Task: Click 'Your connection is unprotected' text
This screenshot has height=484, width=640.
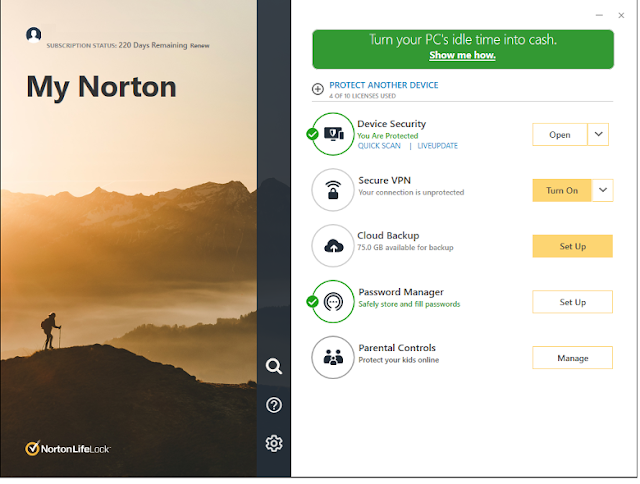Action: pos(411,192)
